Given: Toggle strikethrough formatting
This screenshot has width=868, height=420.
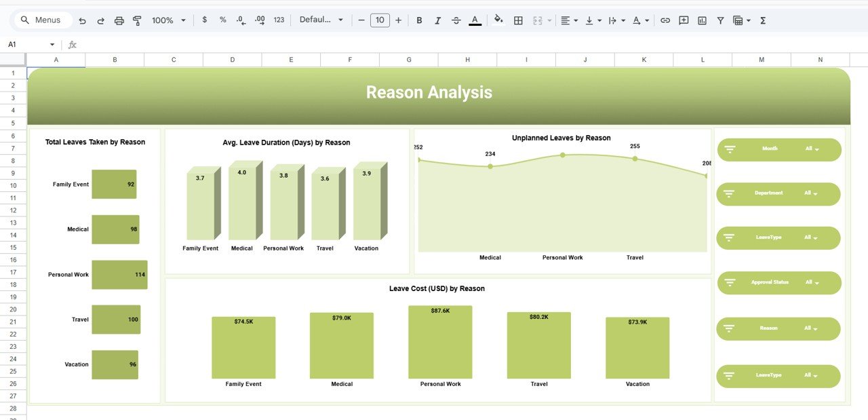Looking at the screenshot, I should (456, 20).
